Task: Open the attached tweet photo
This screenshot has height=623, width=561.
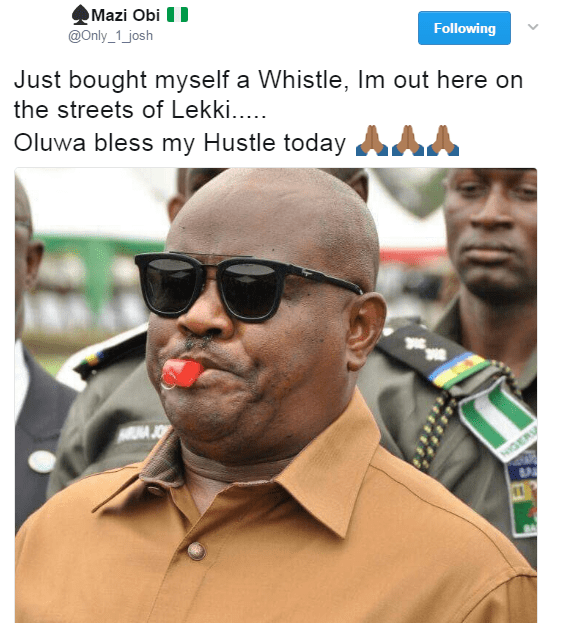Action: click(x=276, y=395)
